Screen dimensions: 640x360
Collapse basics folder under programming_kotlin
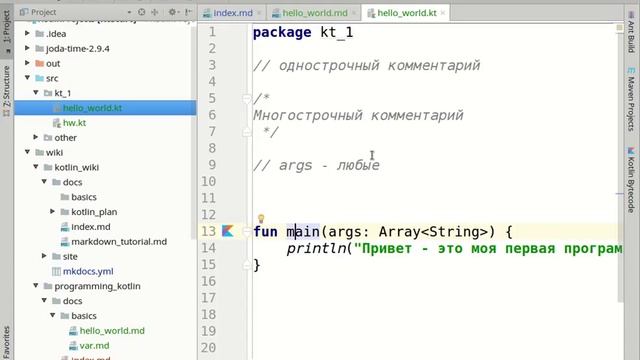tap(53, 316)
